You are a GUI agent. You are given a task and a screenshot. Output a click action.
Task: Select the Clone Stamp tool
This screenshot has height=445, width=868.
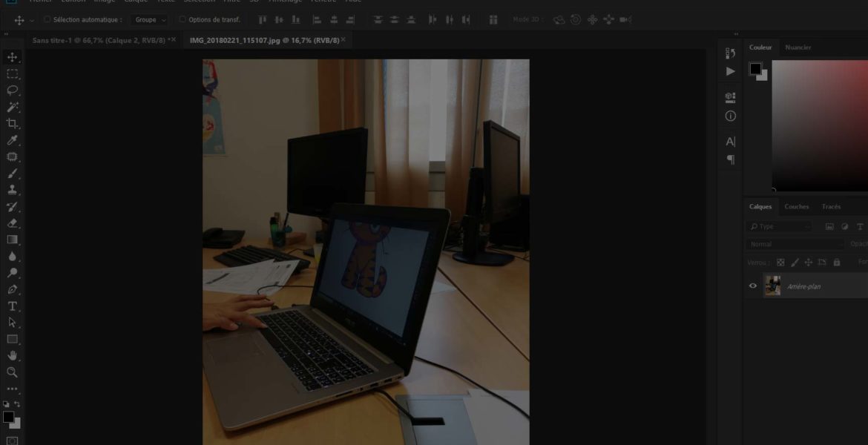click(x=13, y=191)
